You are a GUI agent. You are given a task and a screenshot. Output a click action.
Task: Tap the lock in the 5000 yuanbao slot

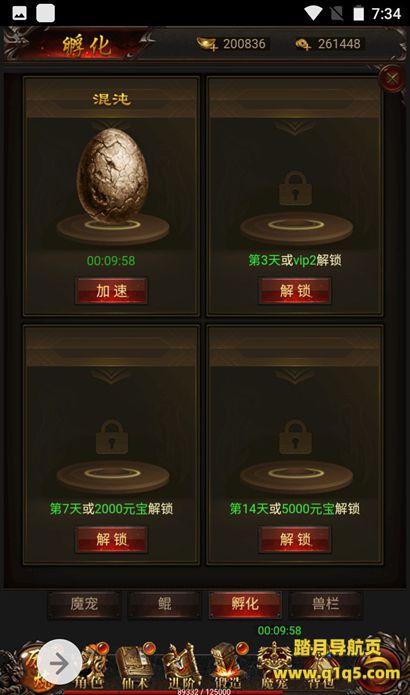click(295, 437)
